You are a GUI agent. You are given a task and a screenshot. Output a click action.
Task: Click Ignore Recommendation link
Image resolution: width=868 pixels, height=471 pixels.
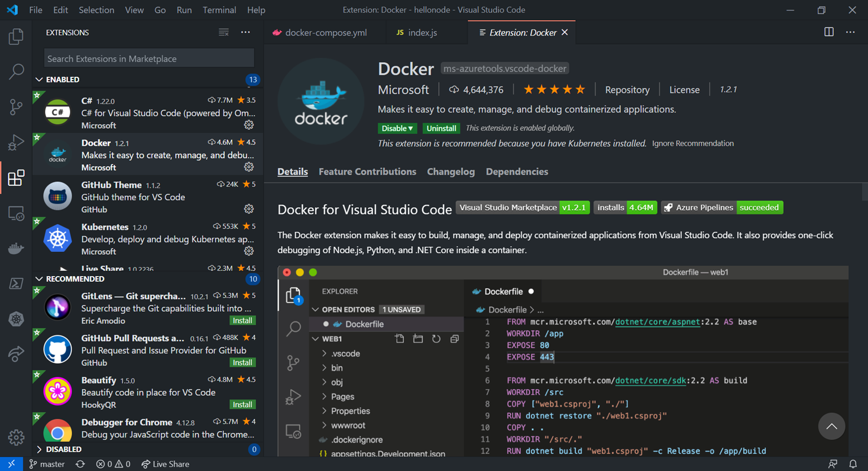coord(693,143)
